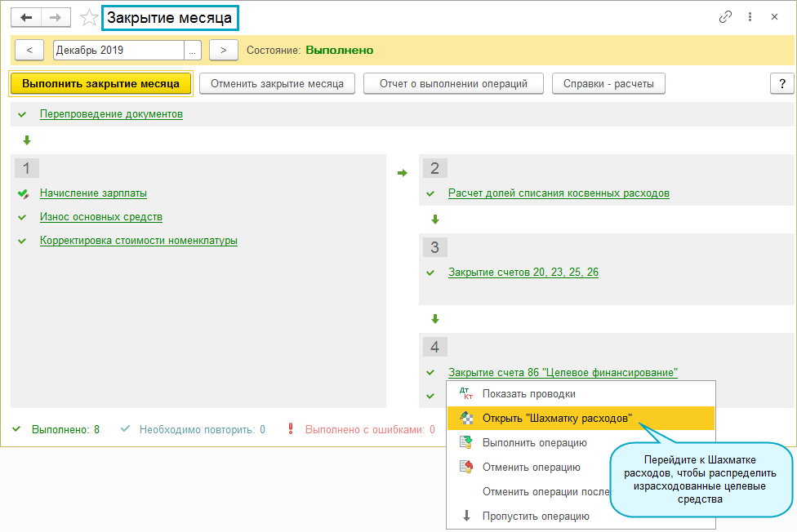
Task: Click checkmark beside Корректировка стоимости номенклатуры
Action: click(x=22, y=241)
